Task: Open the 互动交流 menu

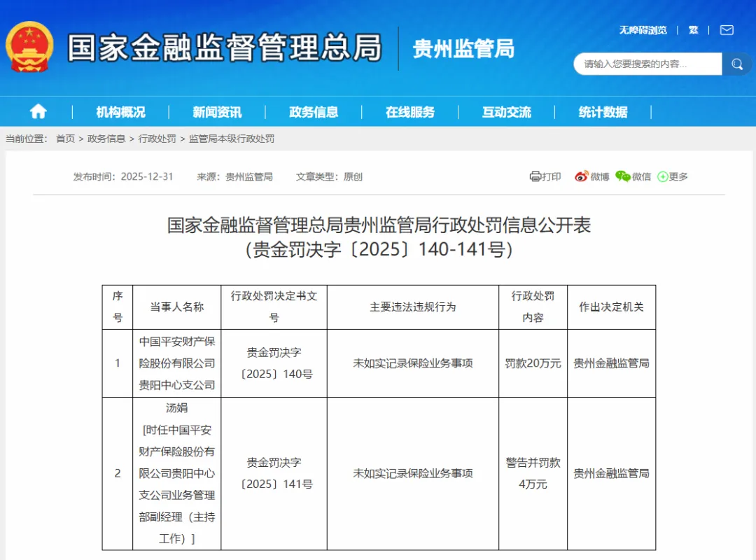Action: [x=506, y=113]
